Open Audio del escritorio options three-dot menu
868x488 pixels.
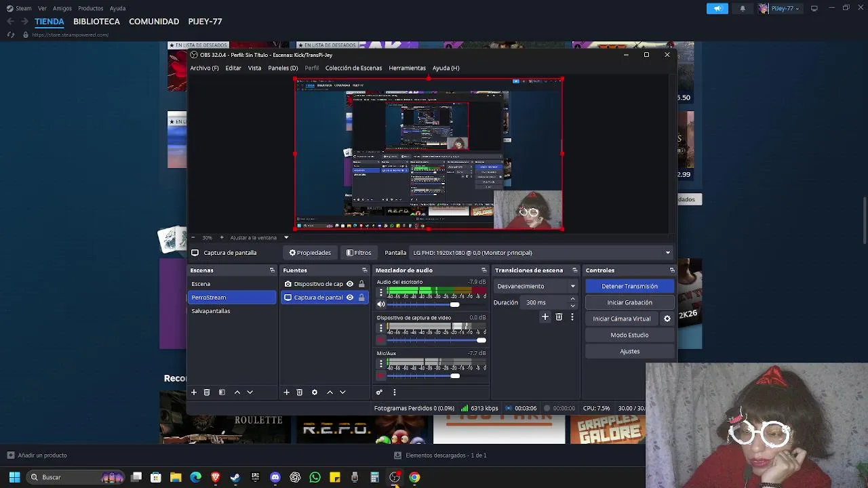[x=380, y=292]
